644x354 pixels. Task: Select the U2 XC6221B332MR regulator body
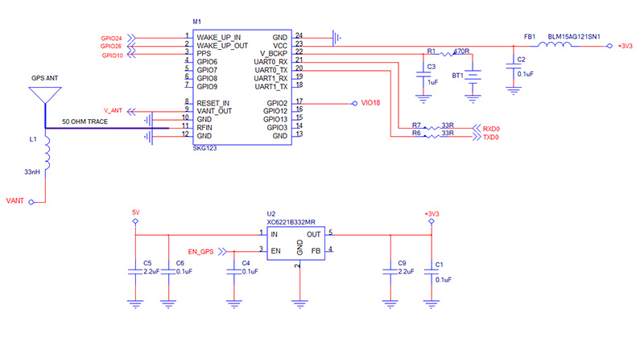(x=299, y=241)
